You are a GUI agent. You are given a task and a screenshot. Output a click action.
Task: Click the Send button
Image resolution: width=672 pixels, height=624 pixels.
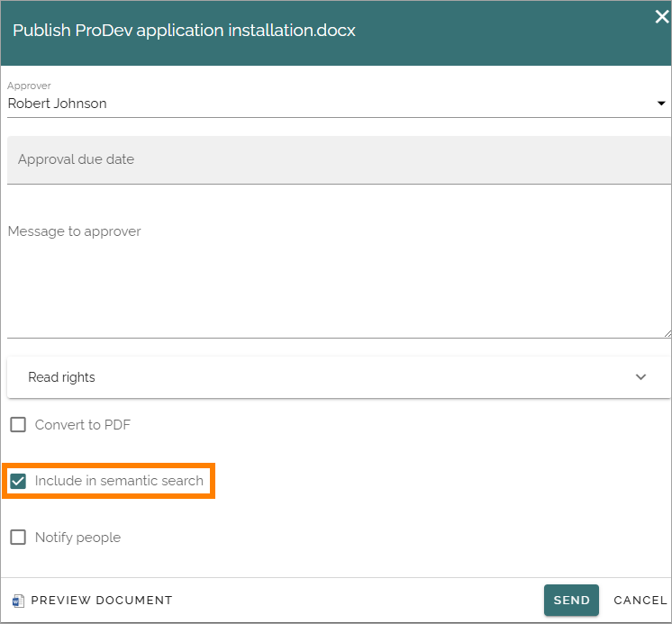(571, 600)
